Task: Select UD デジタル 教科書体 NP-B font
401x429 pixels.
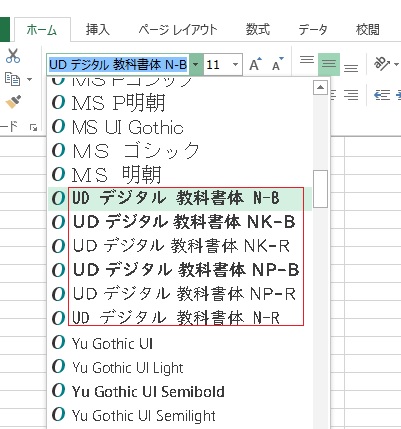Action: pyautogui.click(x=180, y=270)
